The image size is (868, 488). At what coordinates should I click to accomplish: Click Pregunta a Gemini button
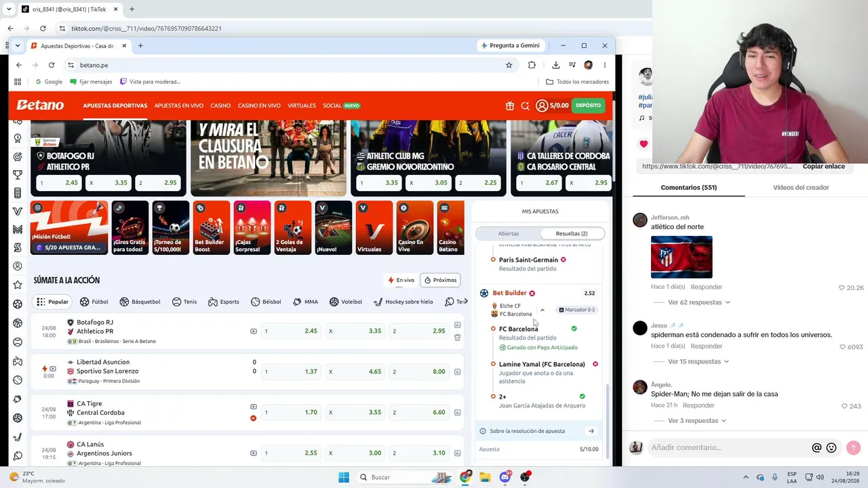pos(510,45)
